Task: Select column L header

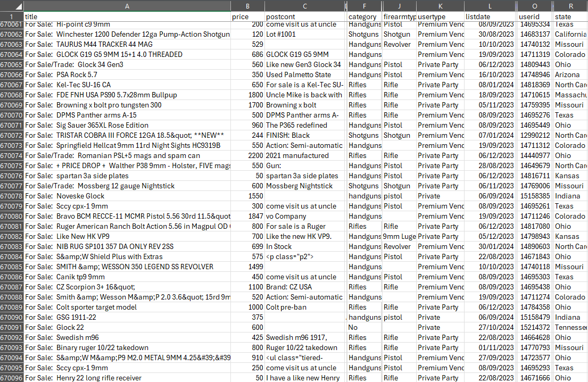Action: [x=490, y=6]
